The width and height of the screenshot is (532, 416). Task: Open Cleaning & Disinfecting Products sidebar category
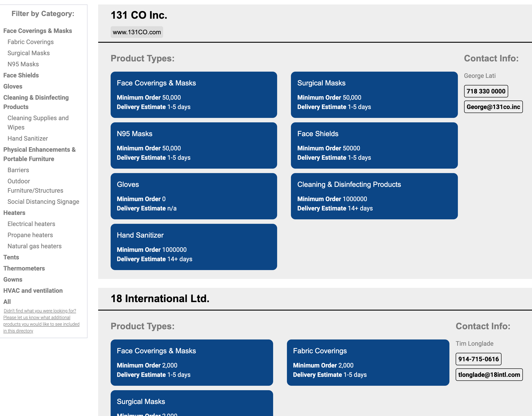click(36, 102)
